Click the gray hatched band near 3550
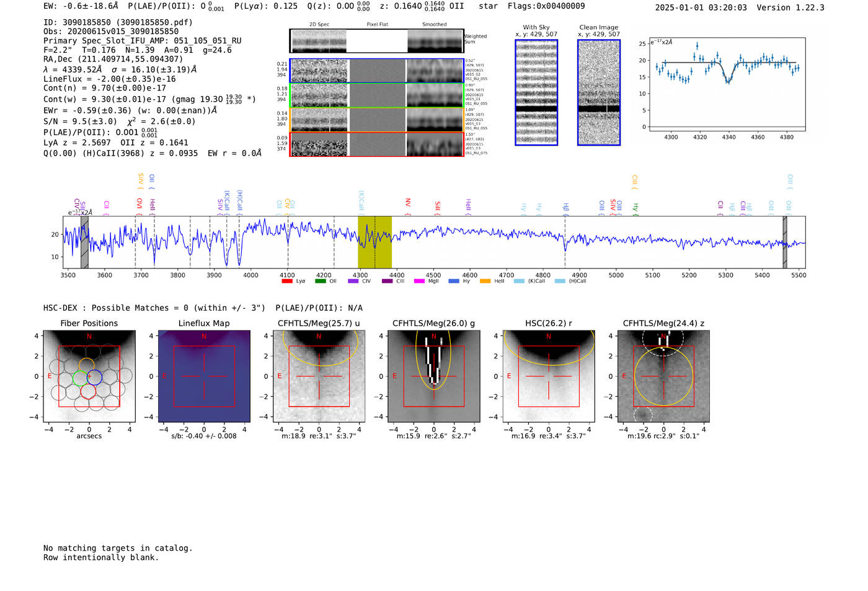The width and height of the screenshot is (868, 591). click(84, 242)
